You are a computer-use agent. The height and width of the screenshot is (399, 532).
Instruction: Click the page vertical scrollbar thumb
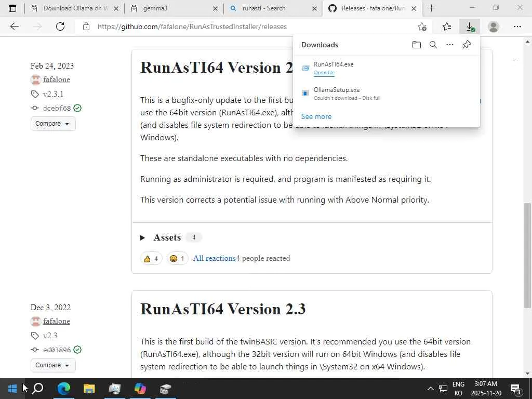(527, 256)
